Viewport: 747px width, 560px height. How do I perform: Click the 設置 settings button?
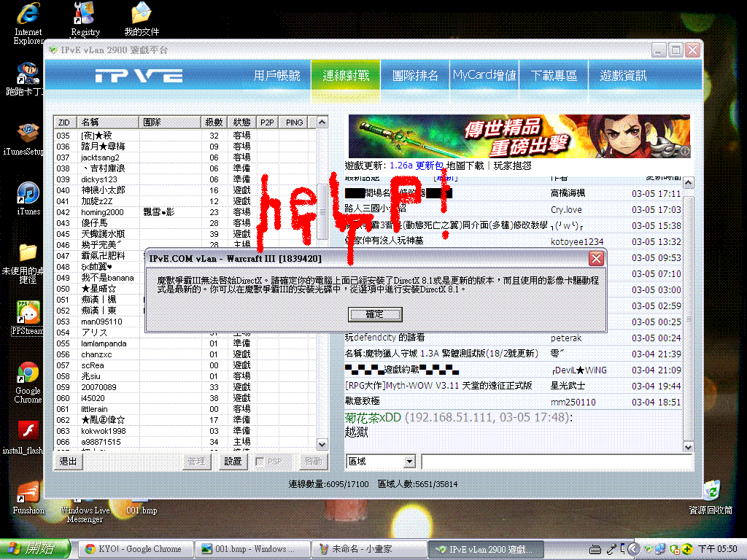[x=233, y=462]
